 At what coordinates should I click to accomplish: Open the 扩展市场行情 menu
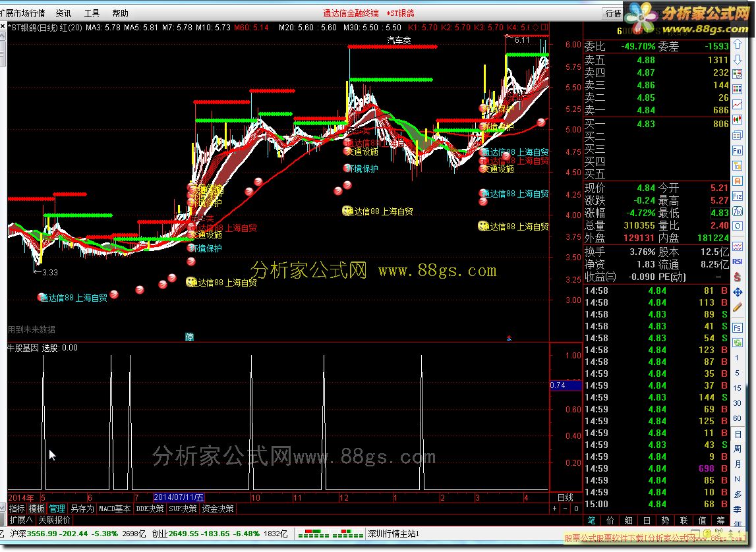pos(22,13)
